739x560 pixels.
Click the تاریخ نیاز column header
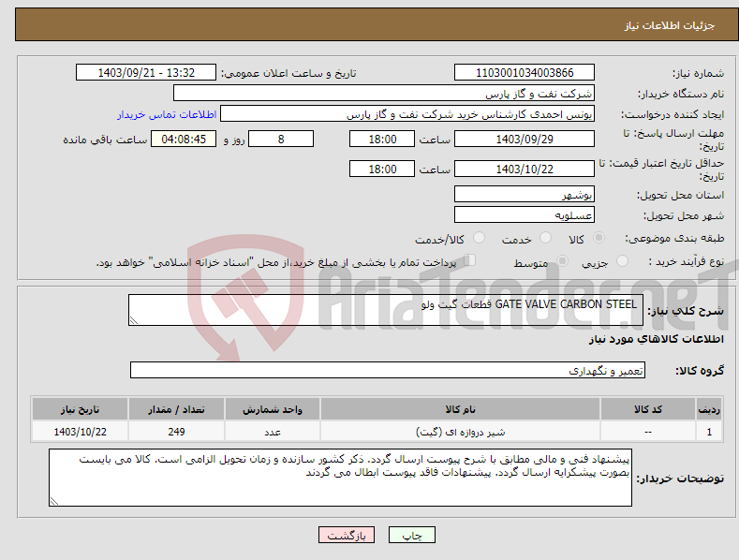tap(81, 409)
